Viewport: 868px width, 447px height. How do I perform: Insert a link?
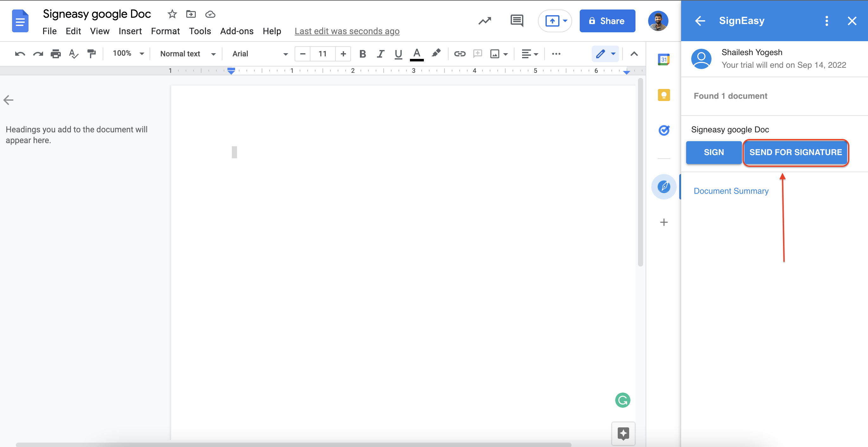[460, 54]
